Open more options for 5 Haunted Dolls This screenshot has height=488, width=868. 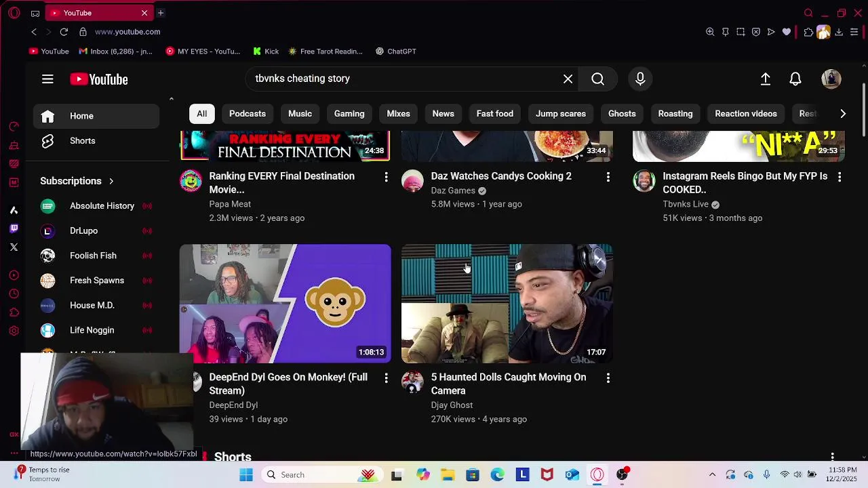tap(608, 378)
